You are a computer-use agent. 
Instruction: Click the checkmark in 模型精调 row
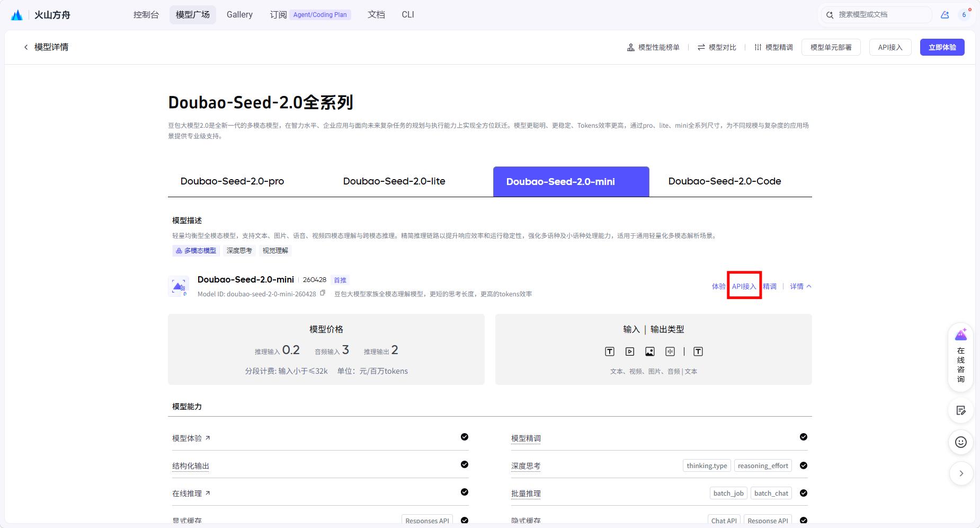point(804,437)
